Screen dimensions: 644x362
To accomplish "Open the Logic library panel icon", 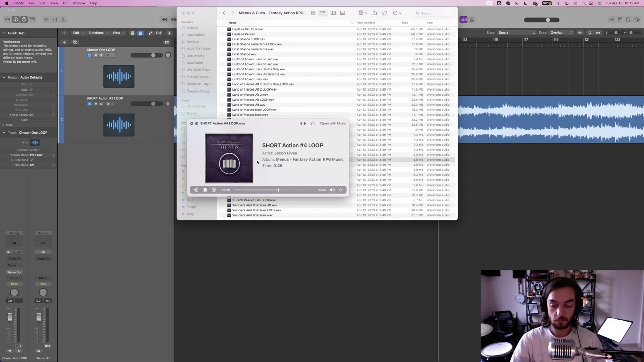I will [7, 20].
